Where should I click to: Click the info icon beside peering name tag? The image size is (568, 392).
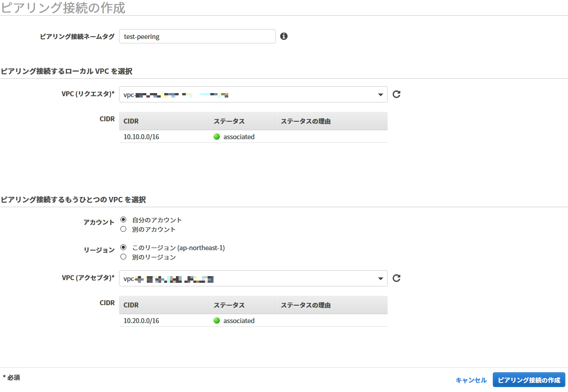coord(284,36)
